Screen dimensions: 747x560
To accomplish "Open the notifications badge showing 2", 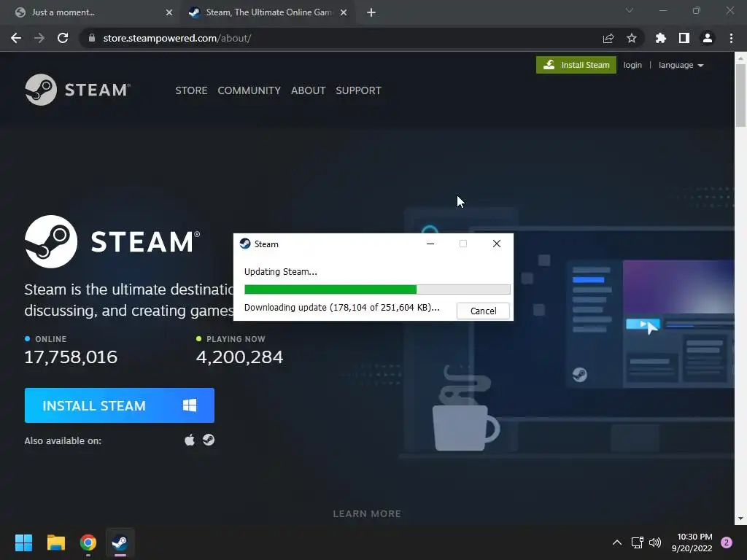I will pos(727,542).
